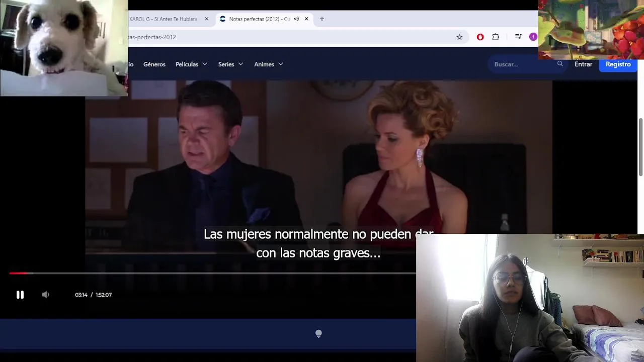Mute the video player volume icon
644x362 pixels.
46,295
